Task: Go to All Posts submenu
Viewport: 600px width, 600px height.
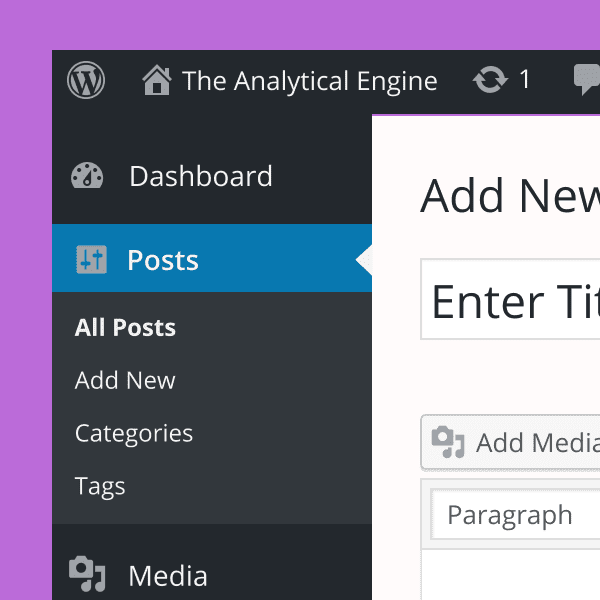Action: [x=125, y=328]
